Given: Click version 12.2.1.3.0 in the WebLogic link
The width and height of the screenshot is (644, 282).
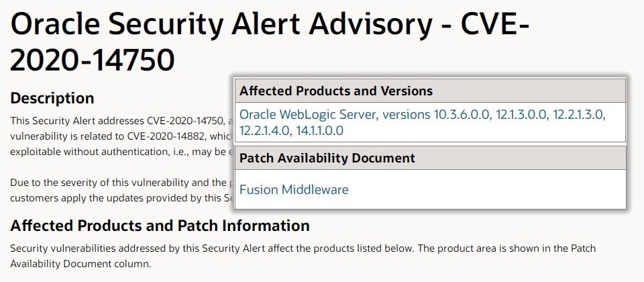Looking at the screenshot, I should point(579,115).
